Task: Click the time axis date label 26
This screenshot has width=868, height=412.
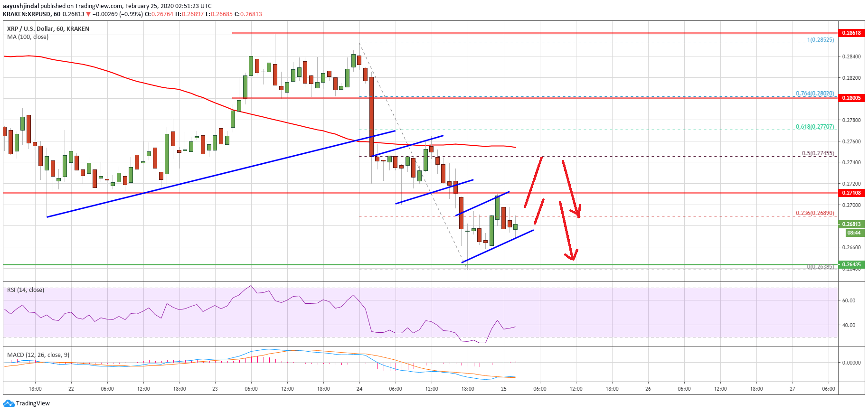Action: pyautogui.click(x=648, y=389)
